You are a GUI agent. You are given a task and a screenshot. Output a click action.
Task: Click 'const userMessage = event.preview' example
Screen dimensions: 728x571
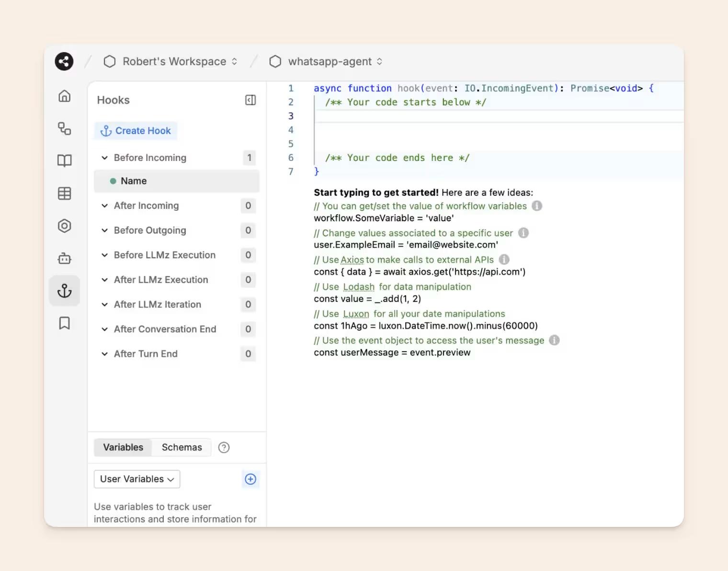coord(392,353)
